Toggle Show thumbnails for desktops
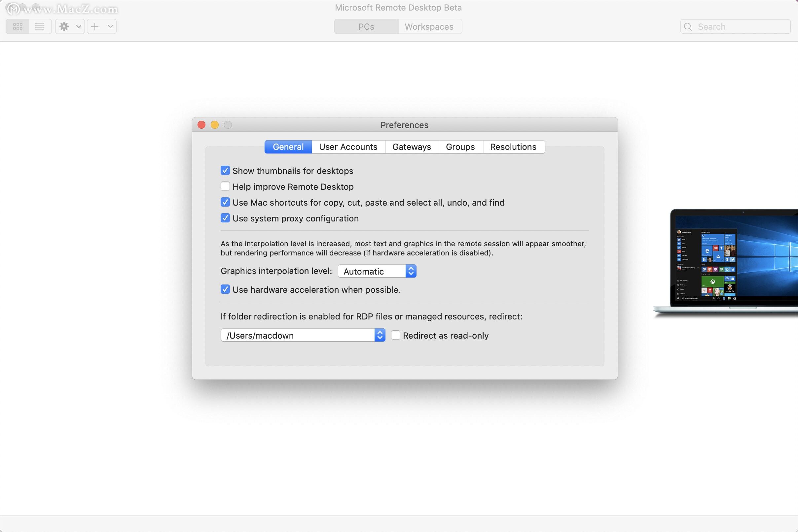This screenshot has height=532, width=798. [x=225, y=170]
